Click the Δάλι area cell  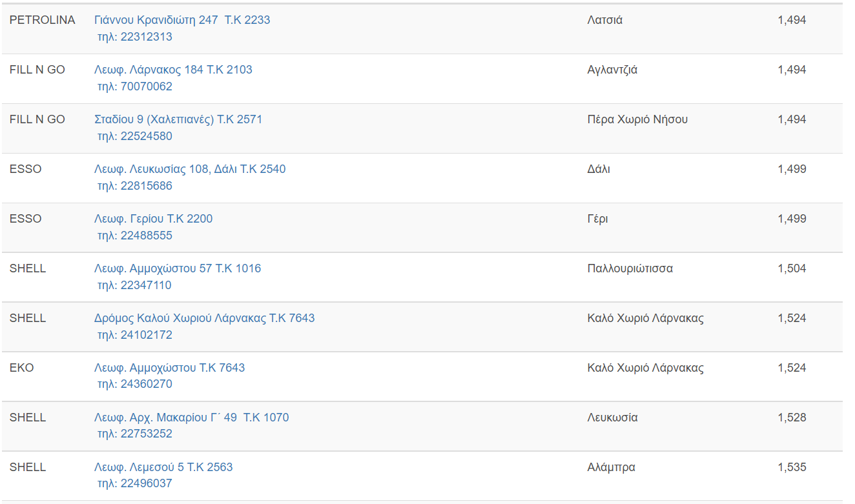[599, 169]
